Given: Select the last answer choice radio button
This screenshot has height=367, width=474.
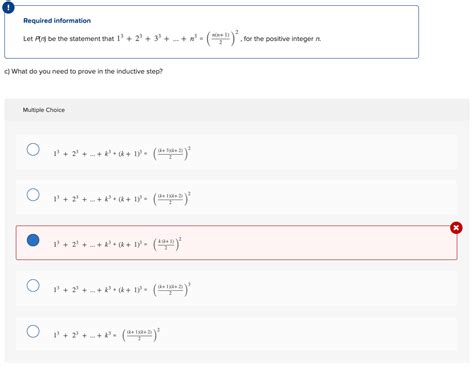Looking at the screenshot, I should point(33,331).
